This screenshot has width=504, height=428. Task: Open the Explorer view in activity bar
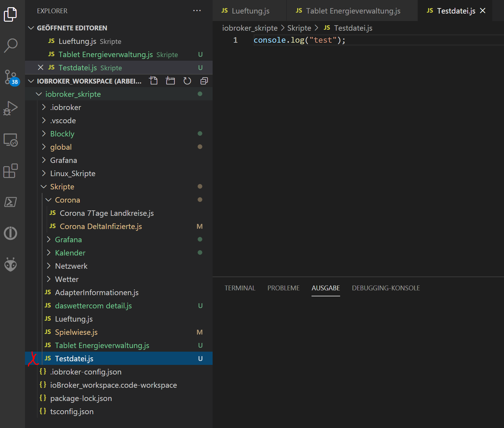[x=11, y=14]
